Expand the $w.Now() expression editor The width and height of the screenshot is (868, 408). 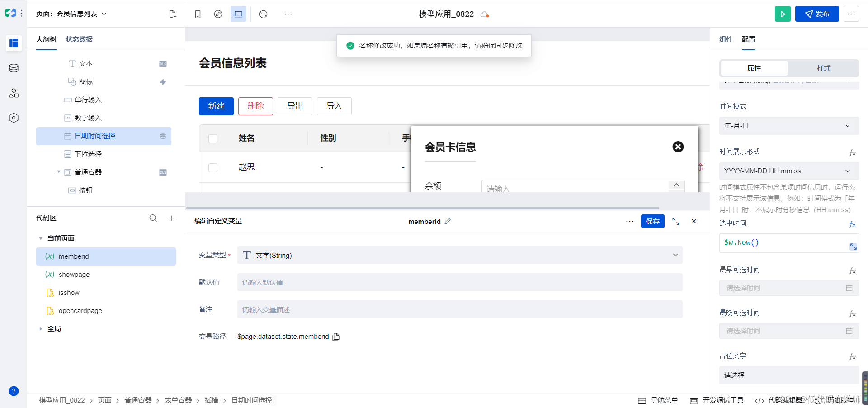click(853, 247)
